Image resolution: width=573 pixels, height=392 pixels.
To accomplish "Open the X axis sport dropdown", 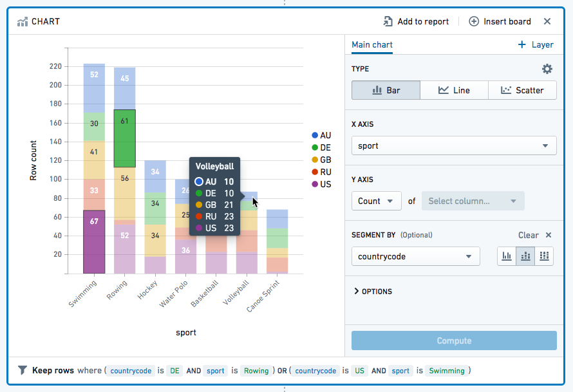I will click(x=454, y=145).
